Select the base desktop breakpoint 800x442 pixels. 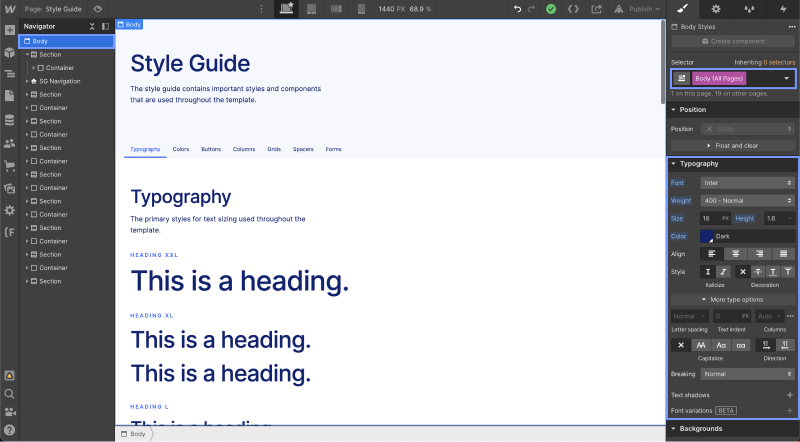point(287,9)
